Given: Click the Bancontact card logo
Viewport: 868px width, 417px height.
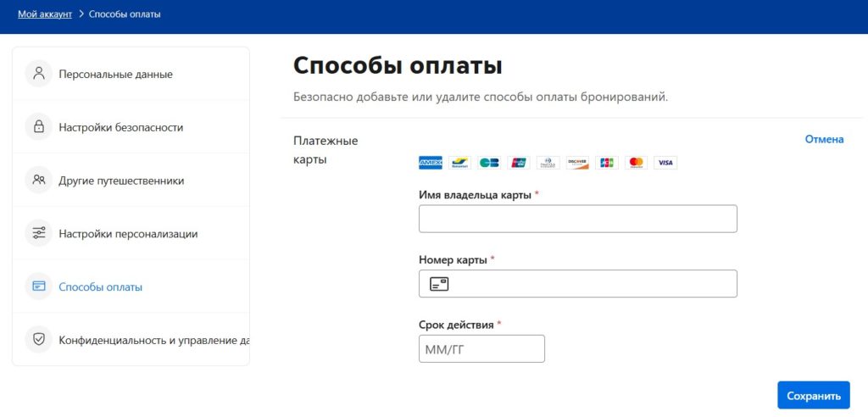Looking at the screenshot, I should pyautogui.click(x=459, y=162).
